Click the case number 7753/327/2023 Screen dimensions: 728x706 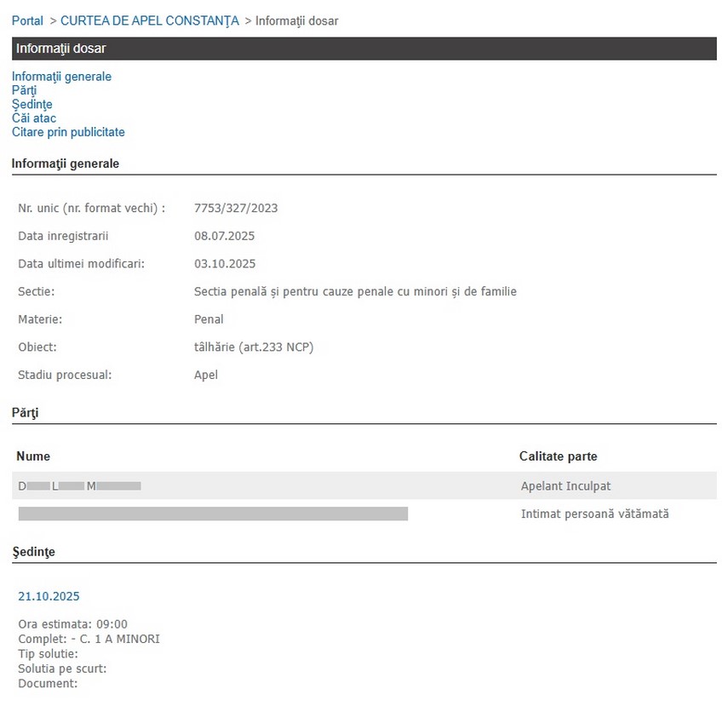click(236, 208)
